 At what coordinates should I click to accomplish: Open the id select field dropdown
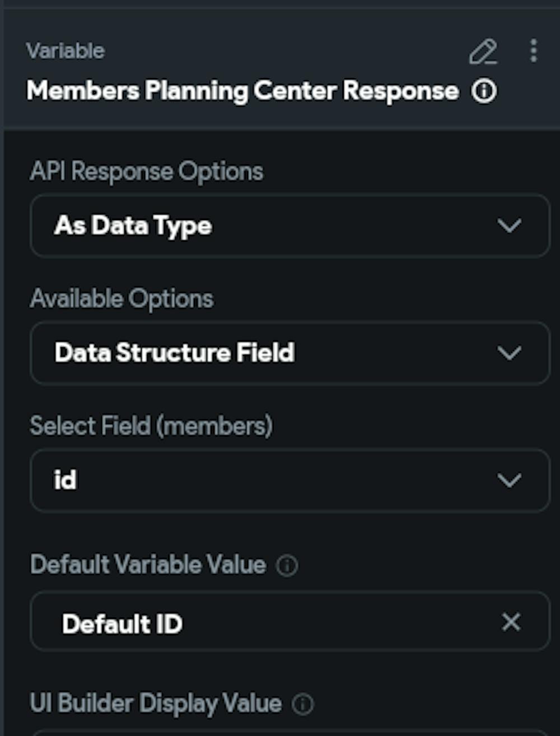point(290,480)
